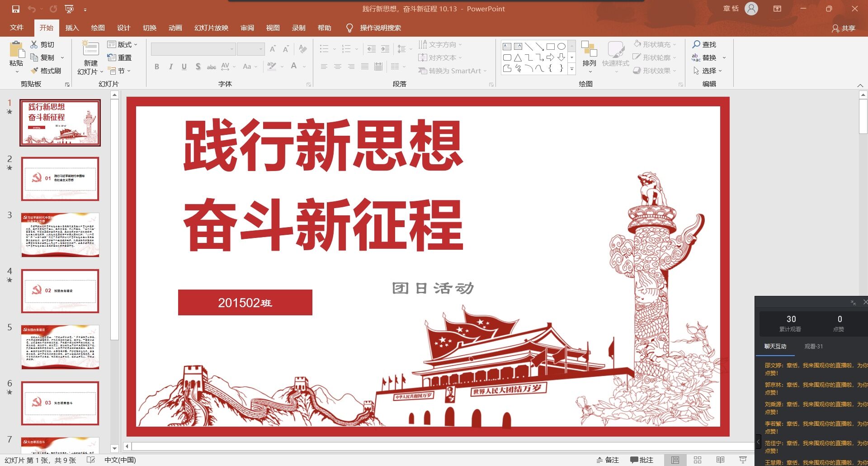Click the Share (共享) button
This screenshot has height=466, width=868.
click(x=844, y=28)
